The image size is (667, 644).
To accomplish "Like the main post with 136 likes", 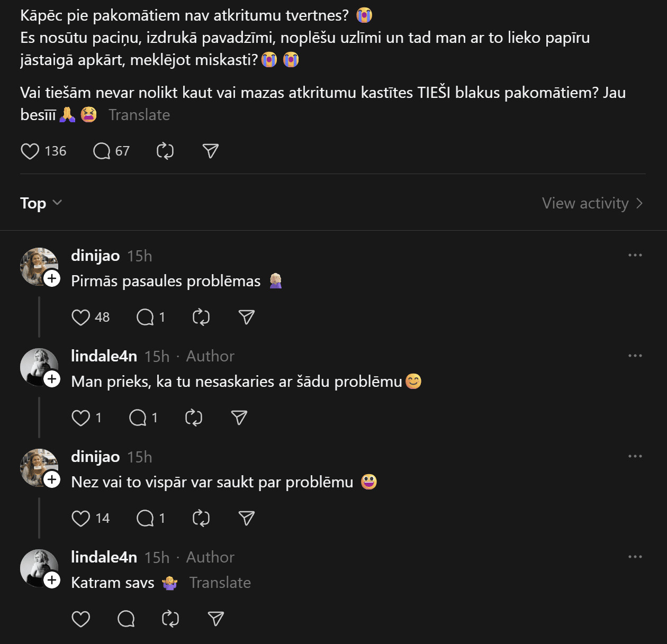I will click(x=30, y=151).
